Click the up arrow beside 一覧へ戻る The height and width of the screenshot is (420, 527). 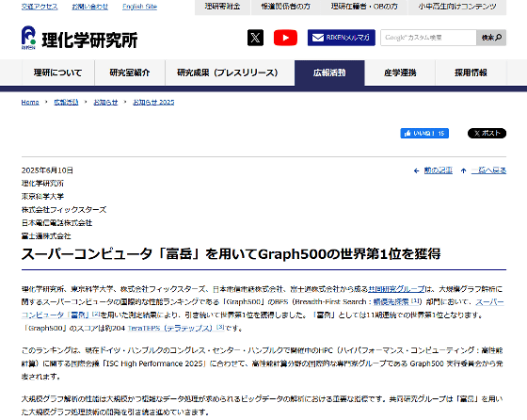pos(463,170)
